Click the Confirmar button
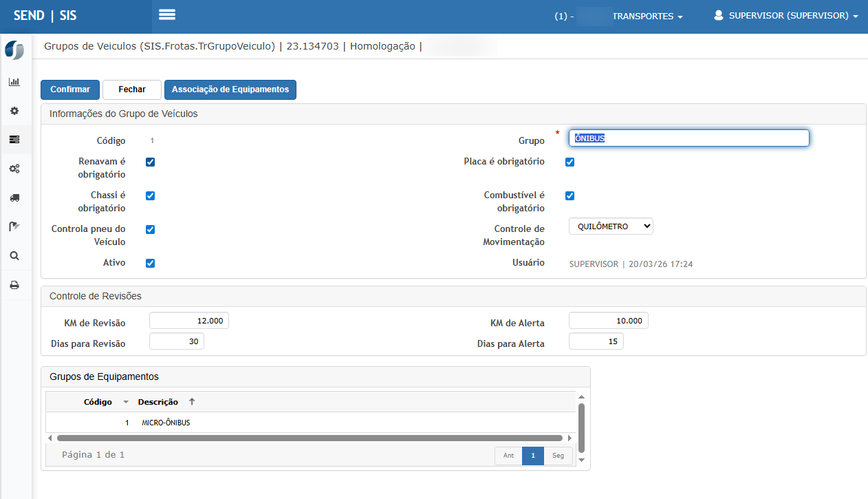The image size is (868, 499). tap(70, 90)
